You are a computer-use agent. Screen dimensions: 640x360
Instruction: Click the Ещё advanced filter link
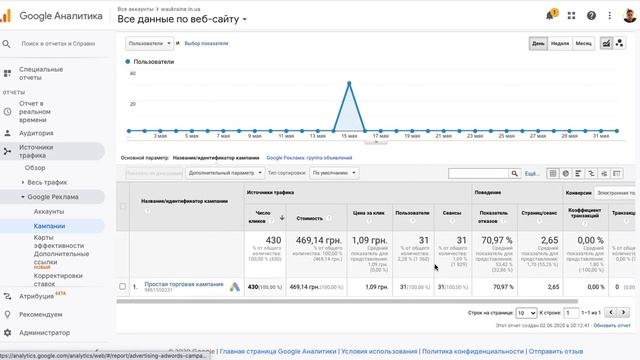(531, 173)
